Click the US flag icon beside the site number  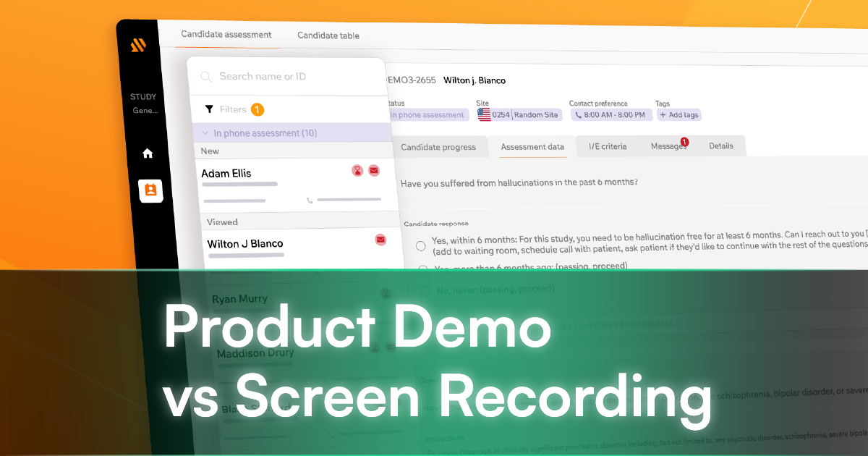[484, 114]
